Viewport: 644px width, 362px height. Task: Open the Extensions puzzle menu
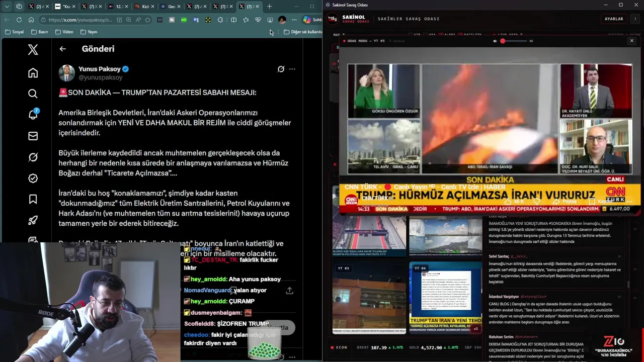click(x=220, y=20)
